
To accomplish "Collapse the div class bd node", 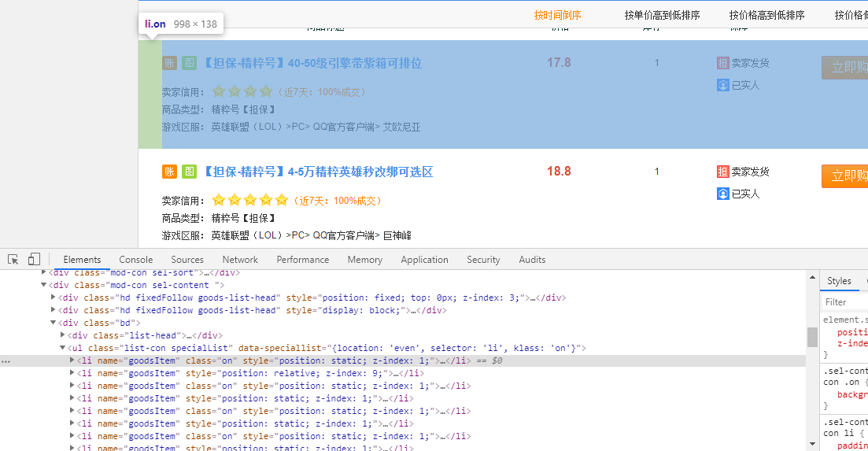I will pyautogui.click(x=54, y=323).
